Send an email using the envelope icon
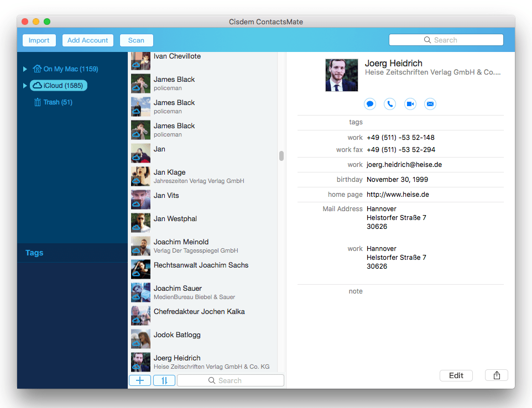532x408 pixels. [x=430, y=103]
